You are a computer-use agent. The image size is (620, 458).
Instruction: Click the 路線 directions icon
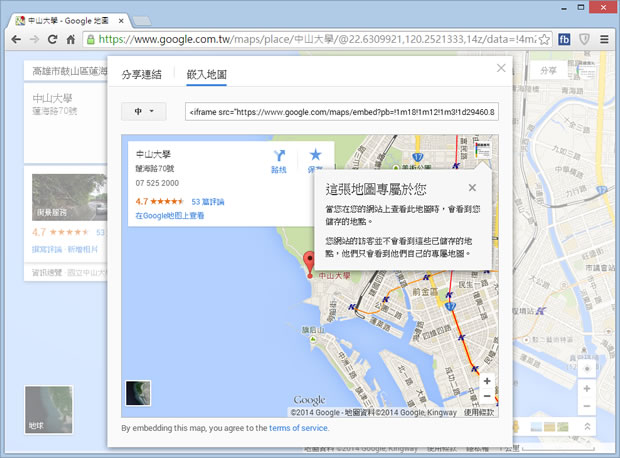pos(278,156)
